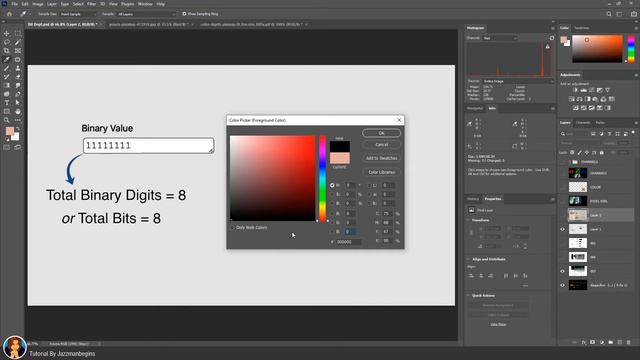Open the Sample All Layers dropdown
The width and height of the screenshot is (640, 360).
coord(146,14)
